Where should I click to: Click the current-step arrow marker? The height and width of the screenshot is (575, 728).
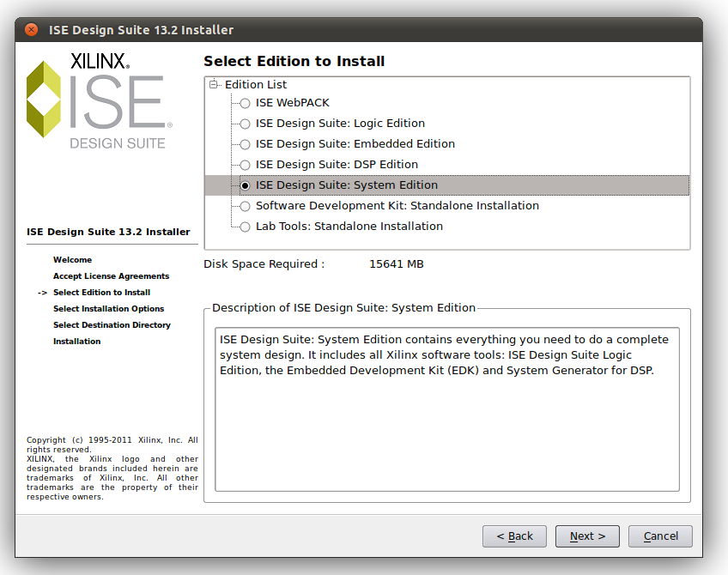(x=42, y=293)
